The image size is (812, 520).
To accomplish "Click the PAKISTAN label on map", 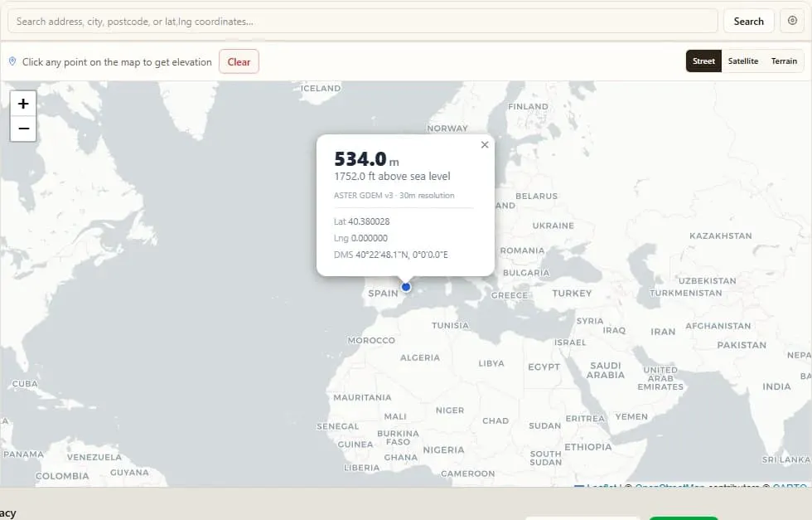I will coord(742,345).
